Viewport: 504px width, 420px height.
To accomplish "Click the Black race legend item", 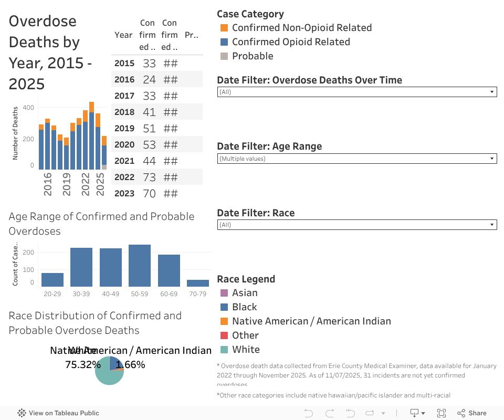I will (244, 307).
